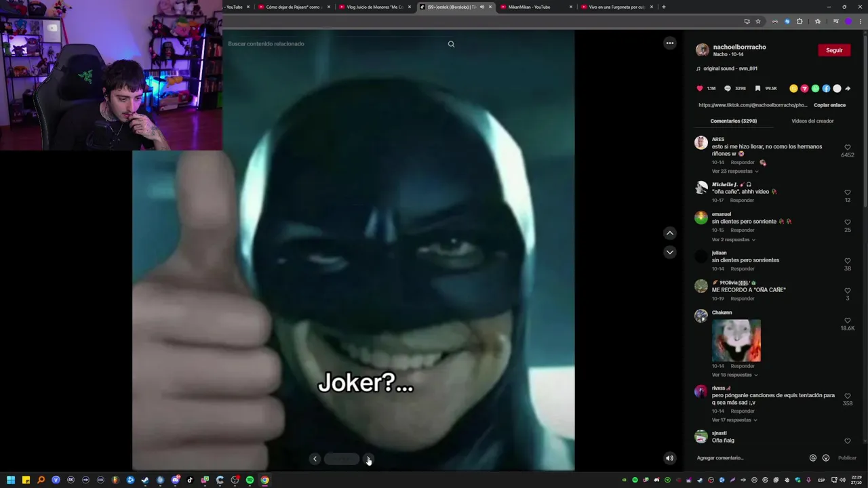Open three-dot more options menu on video
This screenshot has width=868, height=488.
[670, 43]
